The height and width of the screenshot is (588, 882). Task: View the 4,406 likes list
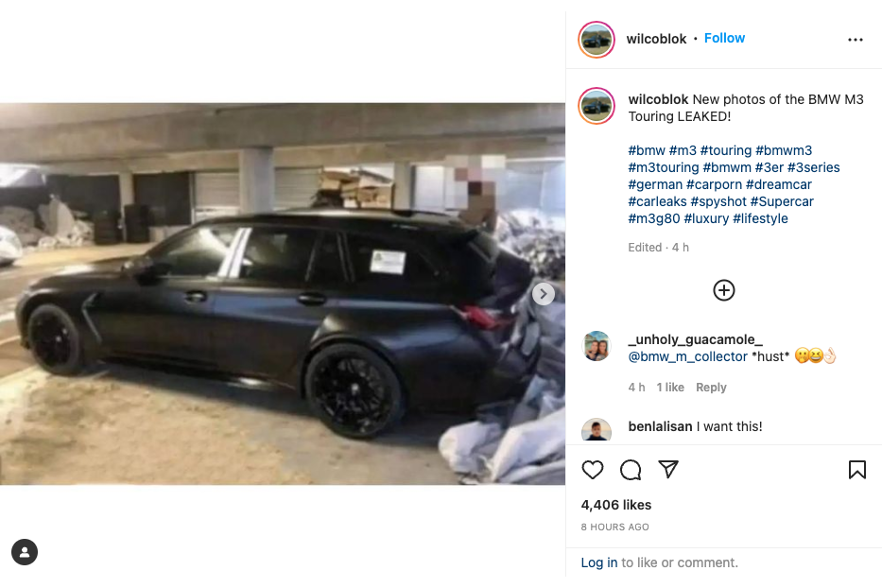[616, 505]
